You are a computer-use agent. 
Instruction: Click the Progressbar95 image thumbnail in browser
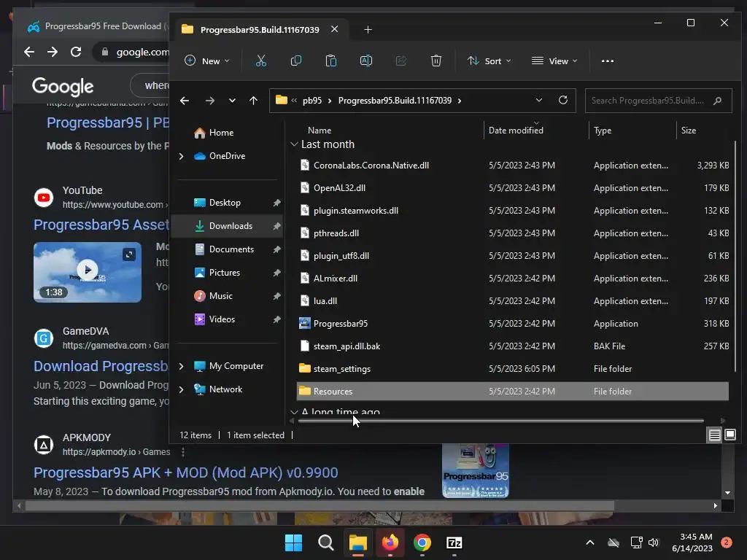tap(476, 471)
